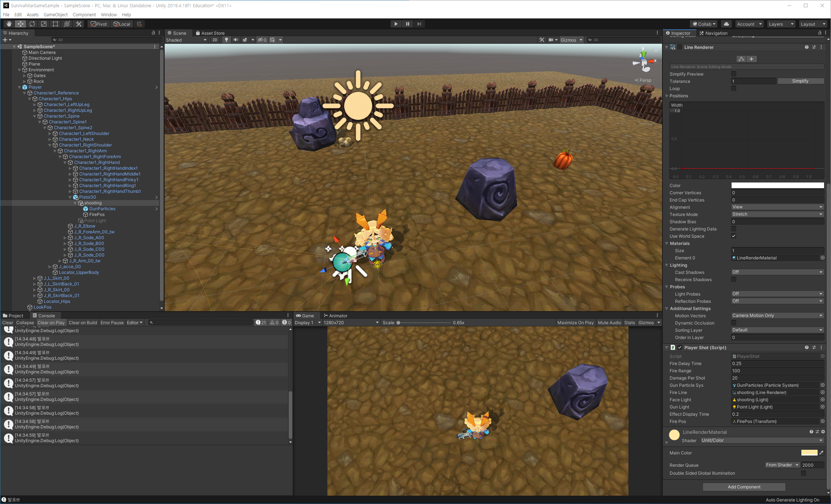Viewport: 831px width, 504px height.
Task: Open the GameObject menu
Action: coord(55,14)
